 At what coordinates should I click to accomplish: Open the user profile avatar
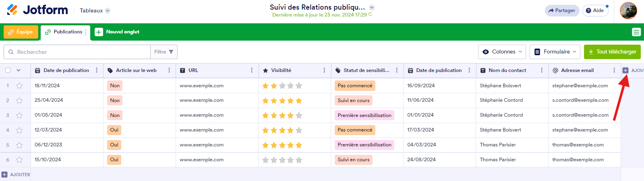click(x=628, y=10)
